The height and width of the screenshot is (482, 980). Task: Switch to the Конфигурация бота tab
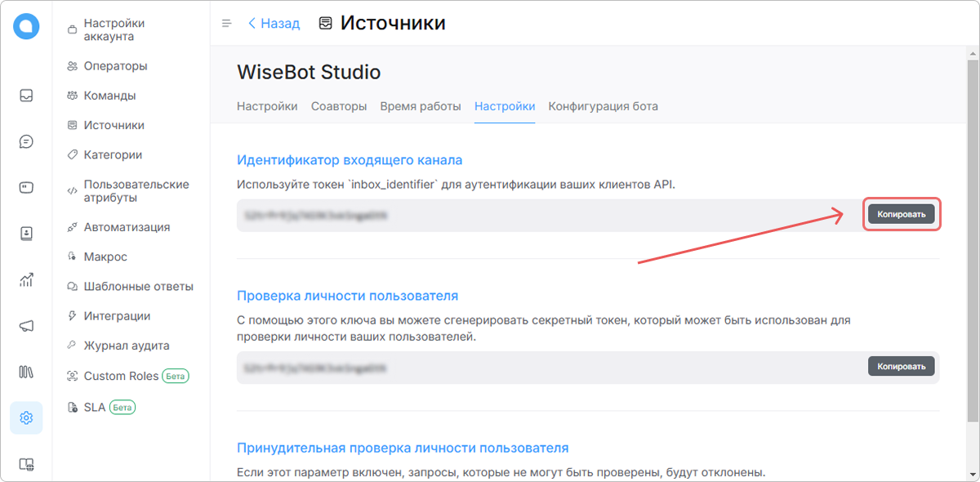[603, 106]
